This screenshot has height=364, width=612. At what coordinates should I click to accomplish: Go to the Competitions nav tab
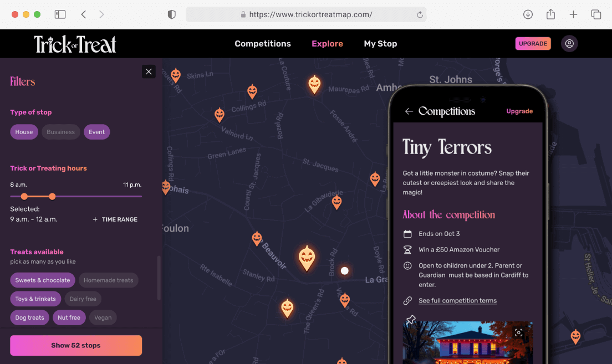263,44
